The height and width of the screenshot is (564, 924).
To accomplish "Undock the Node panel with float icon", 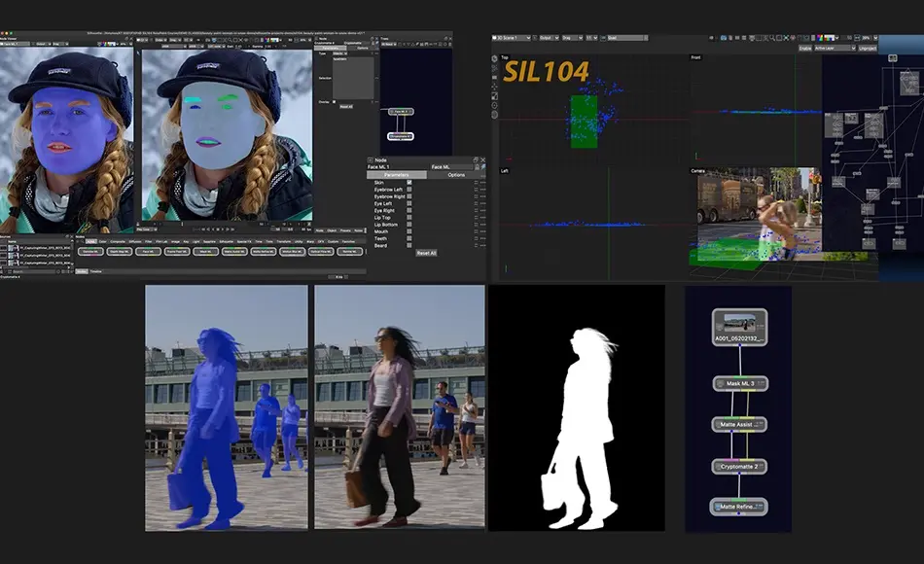I will 476,159.
